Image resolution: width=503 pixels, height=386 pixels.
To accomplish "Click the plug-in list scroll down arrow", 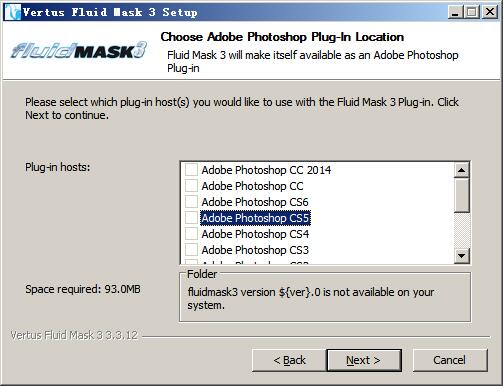I will (x=462, y=256).
